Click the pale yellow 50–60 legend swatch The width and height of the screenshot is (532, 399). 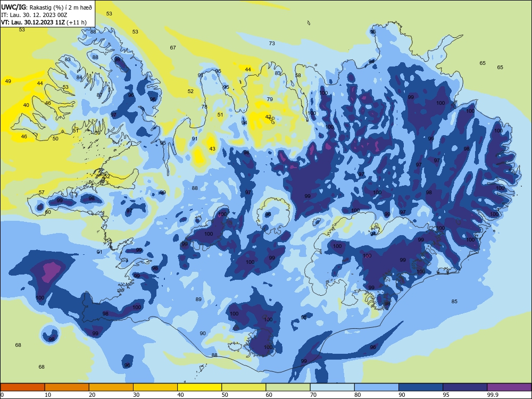coord(244,387)
